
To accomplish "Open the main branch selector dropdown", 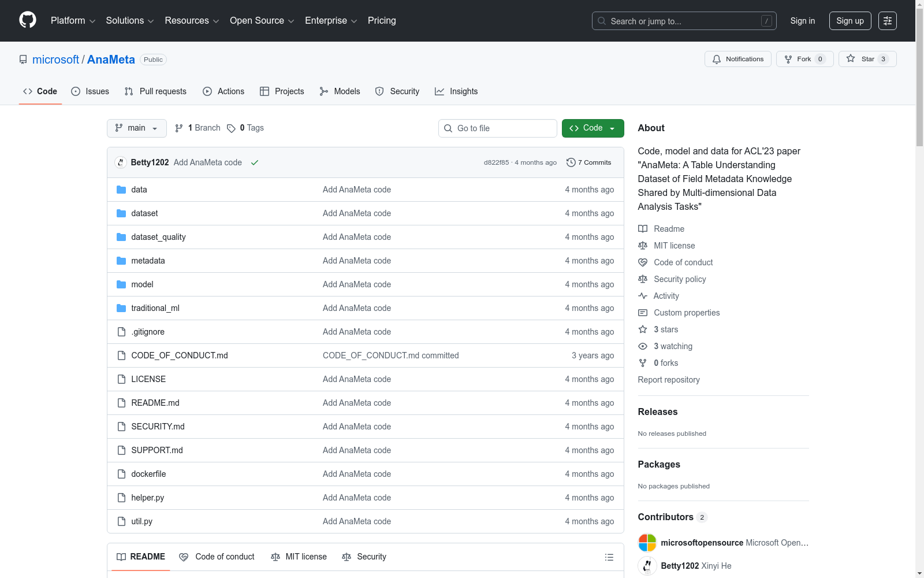I will coord(137,128).
